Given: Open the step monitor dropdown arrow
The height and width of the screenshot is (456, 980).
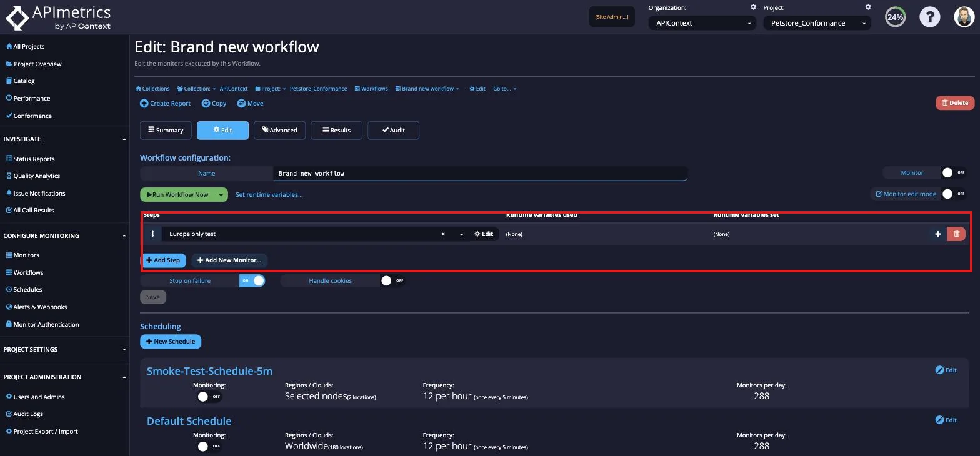Looking at the screenshot, I should [461, 234].
